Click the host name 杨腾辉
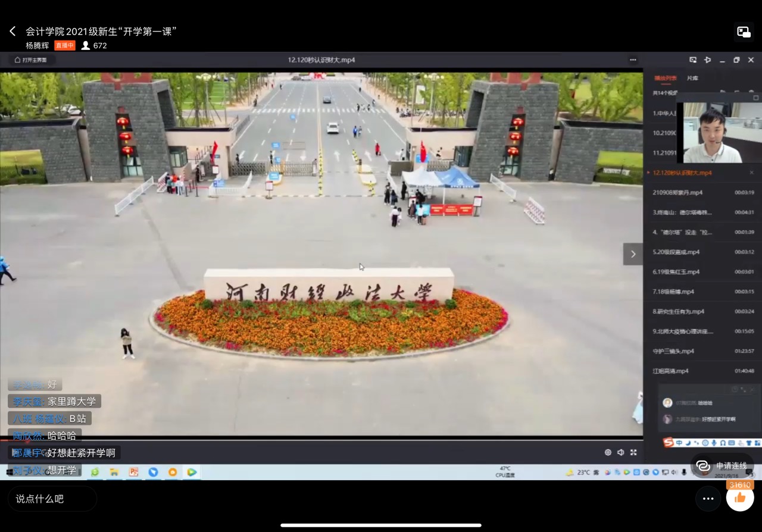 pyautogui.click(x=37, y=45)
